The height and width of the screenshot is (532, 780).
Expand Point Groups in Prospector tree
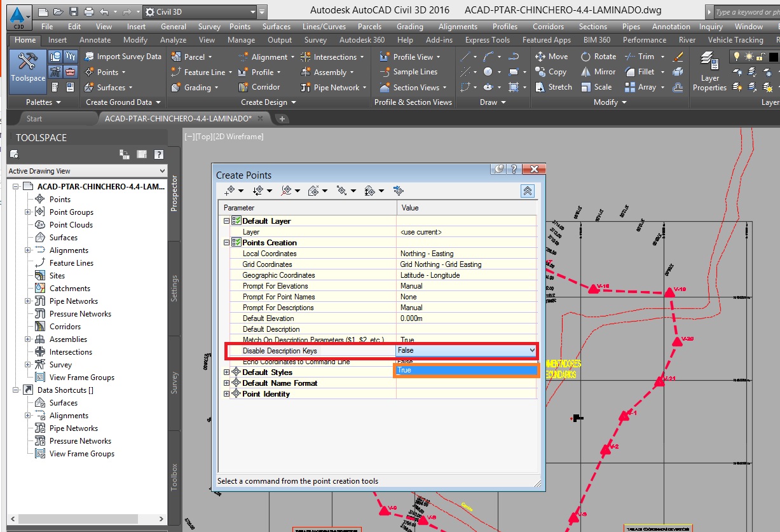[28, 212]
